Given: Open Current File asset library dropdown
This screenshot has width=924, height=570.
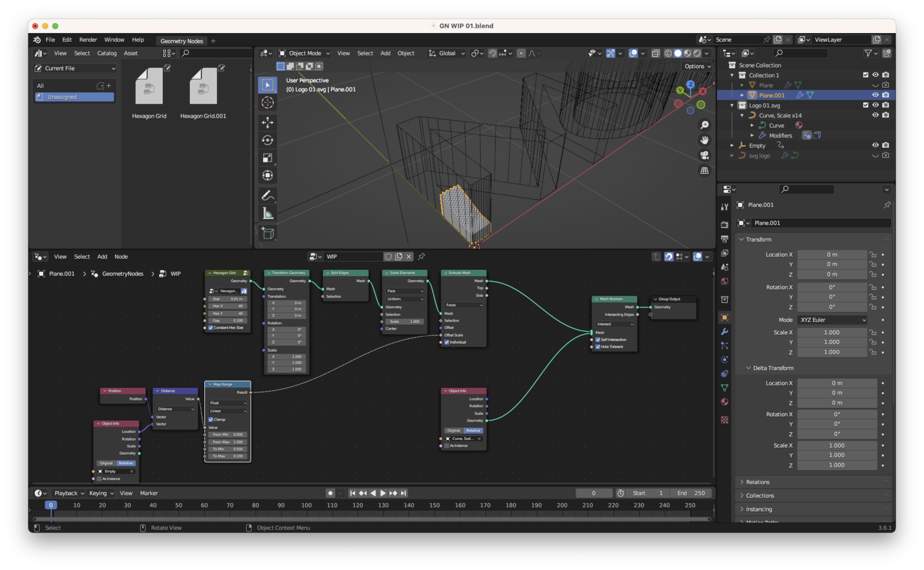Looking at the screenshot, I should coord(75,68).
